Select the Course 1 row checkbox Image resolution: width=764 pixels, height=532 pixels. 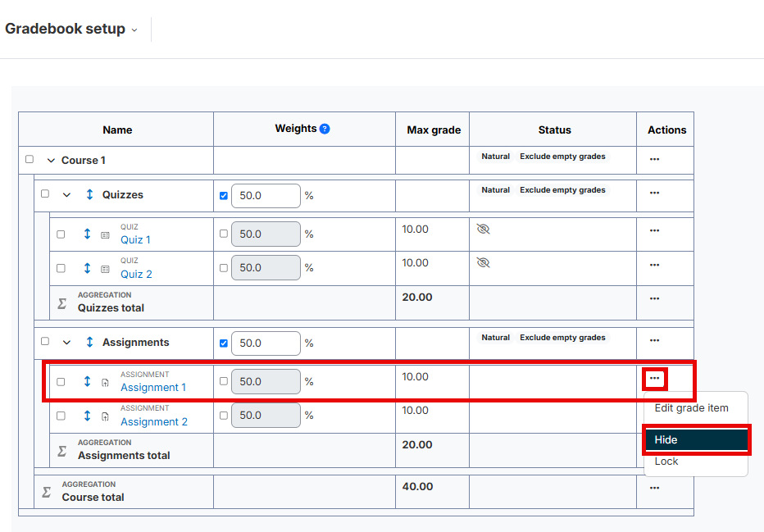30,159
